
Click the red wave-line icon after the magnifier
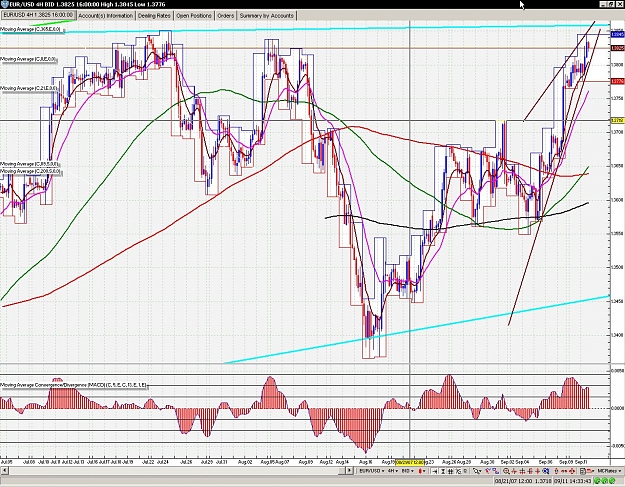[514, 471]
